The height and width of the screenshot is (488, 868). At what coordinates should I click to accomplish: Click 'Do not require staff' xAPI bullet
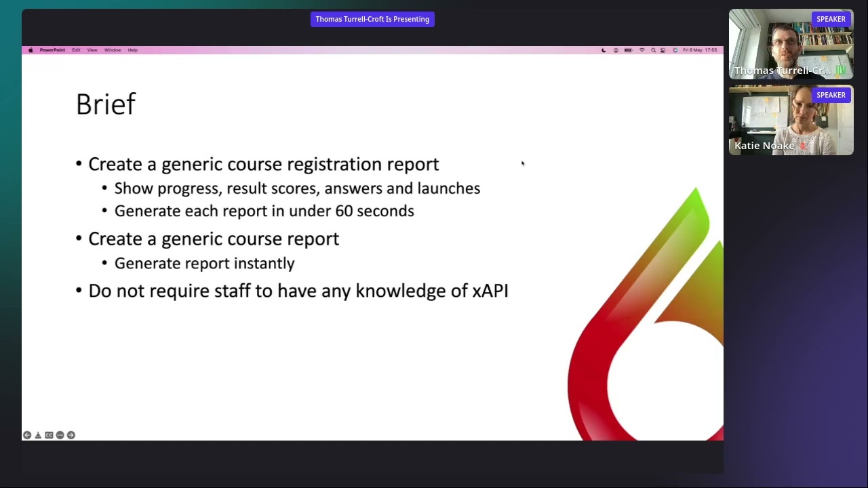point(298,291)
